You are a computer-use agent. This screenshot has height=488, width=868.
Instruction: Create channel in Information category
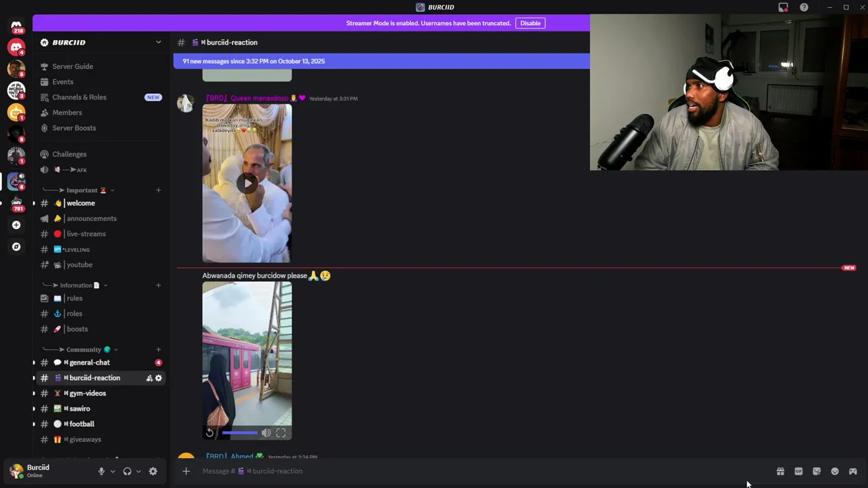point(158,285)
